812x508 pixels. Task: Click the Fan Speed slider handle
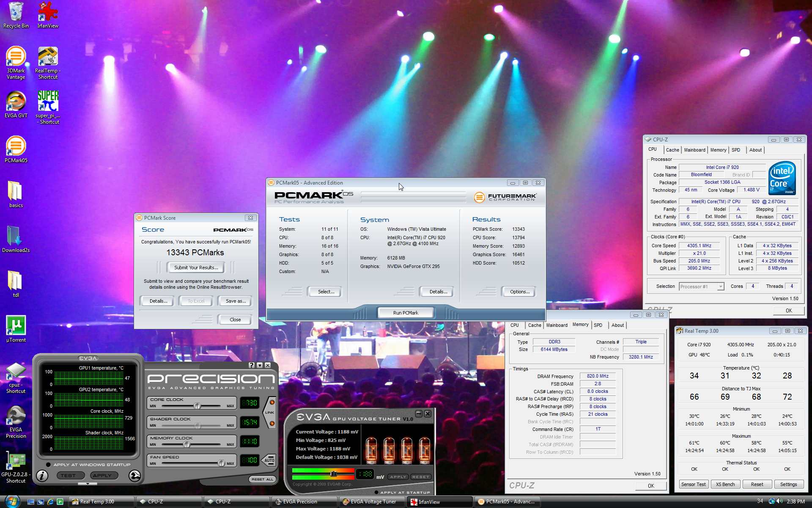pyautogui.click(x=221, y=463)
